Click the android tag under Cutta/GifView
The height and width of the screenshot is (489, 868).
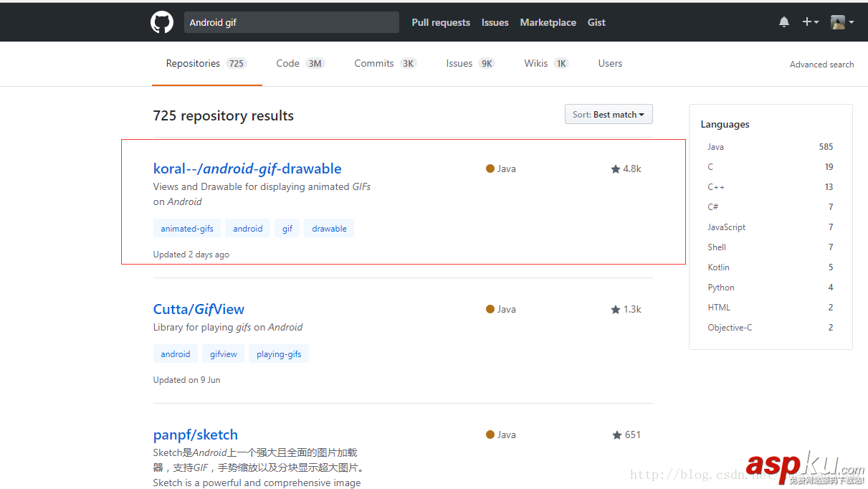pyautogui.click(x=176, y=354)
